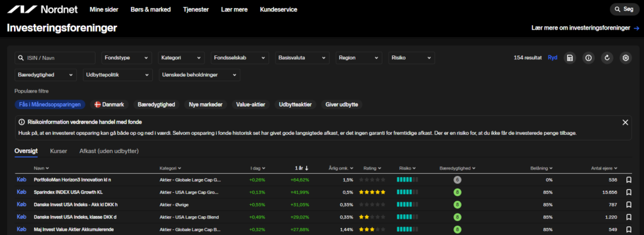
Task: Click the risk bar of PortfolioMan Horizon3 Innovation
Action: [x=408, y=180]
